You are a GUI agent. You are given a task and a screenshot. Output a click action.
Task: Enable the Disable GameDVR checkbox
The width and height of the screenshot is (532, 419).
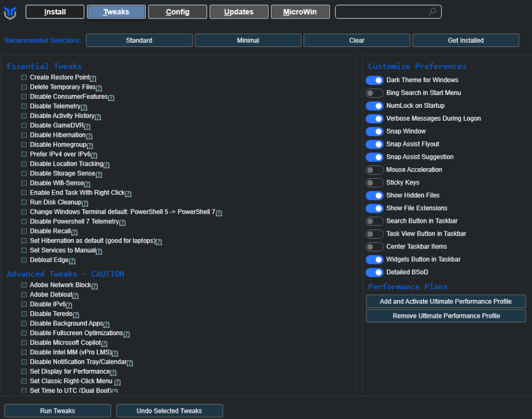pyautogui.click(x=24, y=126)
